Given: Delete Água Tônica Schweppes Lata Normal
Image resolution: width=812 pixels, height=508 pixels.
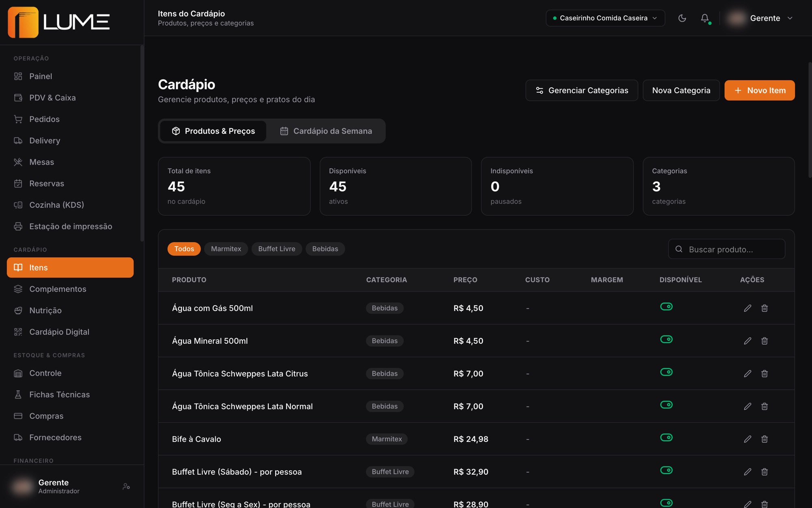Looking at the screenshot, I should [764, 406].
